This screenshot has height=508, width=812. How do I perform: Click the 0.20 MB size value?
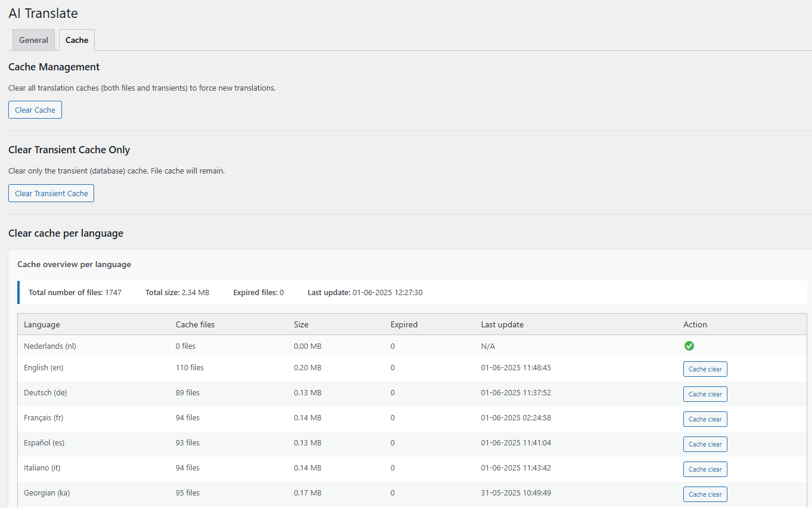[307, 367]
